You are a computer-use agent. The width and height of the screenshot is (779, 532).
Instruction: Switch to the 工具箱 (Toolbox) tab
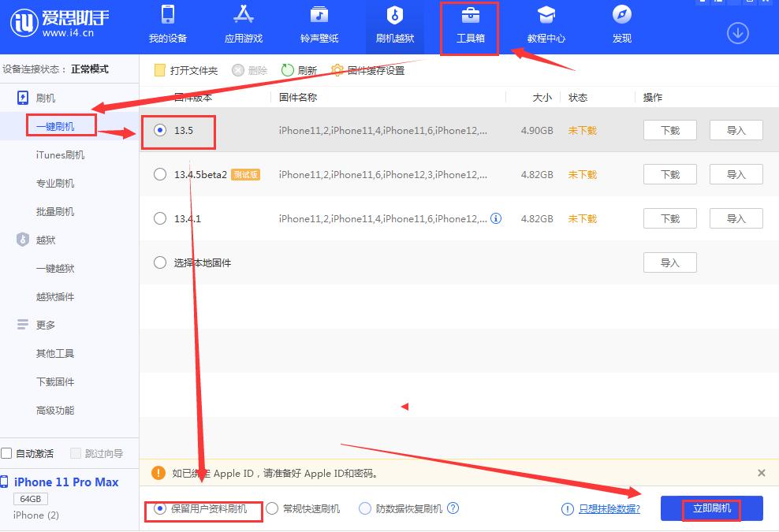point(469,25)
